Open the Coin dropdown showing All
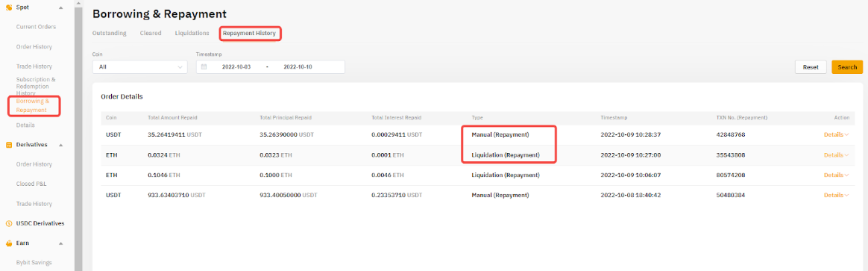This screenshot has width=868, height=271. [x=140, y=66]
